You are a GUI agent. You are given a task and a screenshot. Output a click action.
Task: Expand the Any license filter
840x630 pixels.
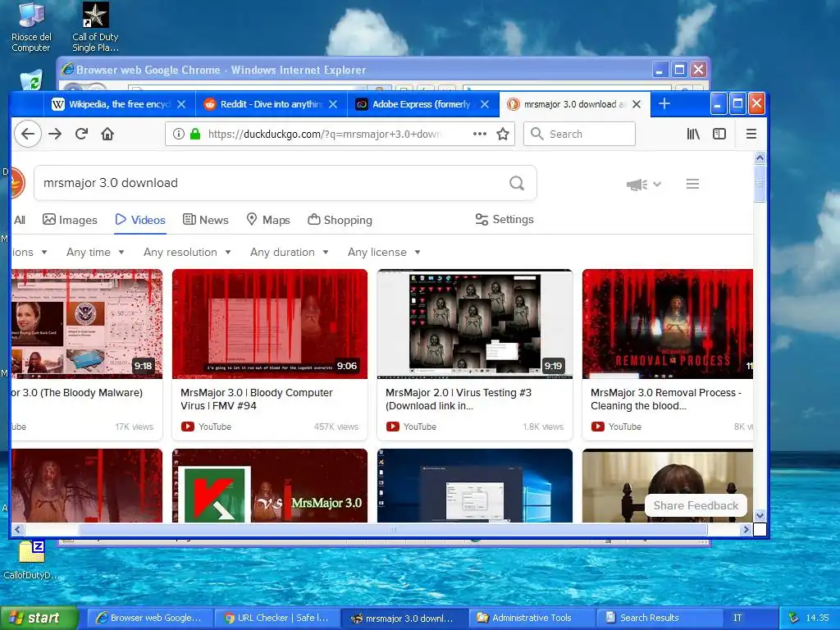coord(384,253)
